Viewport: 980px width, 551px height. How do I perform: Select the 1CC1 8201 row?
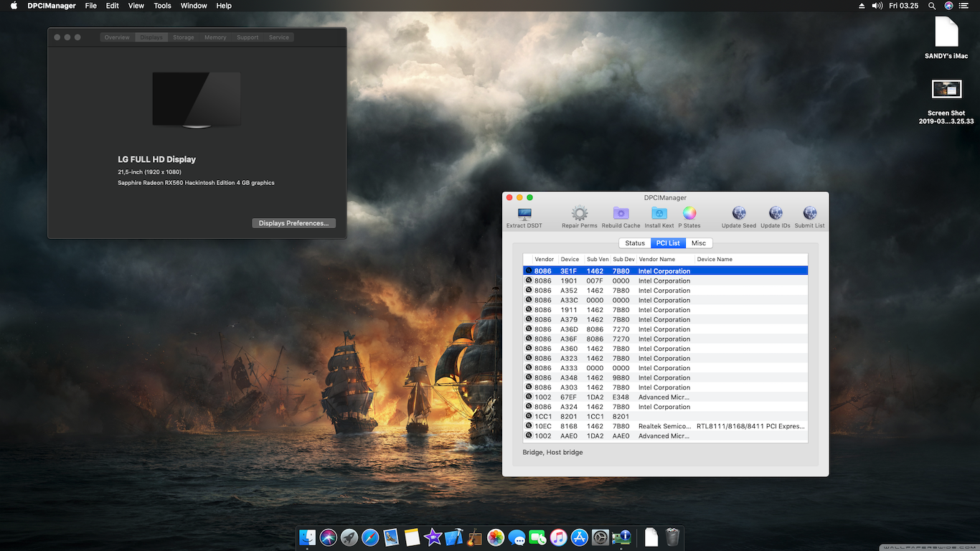point(665,416)
